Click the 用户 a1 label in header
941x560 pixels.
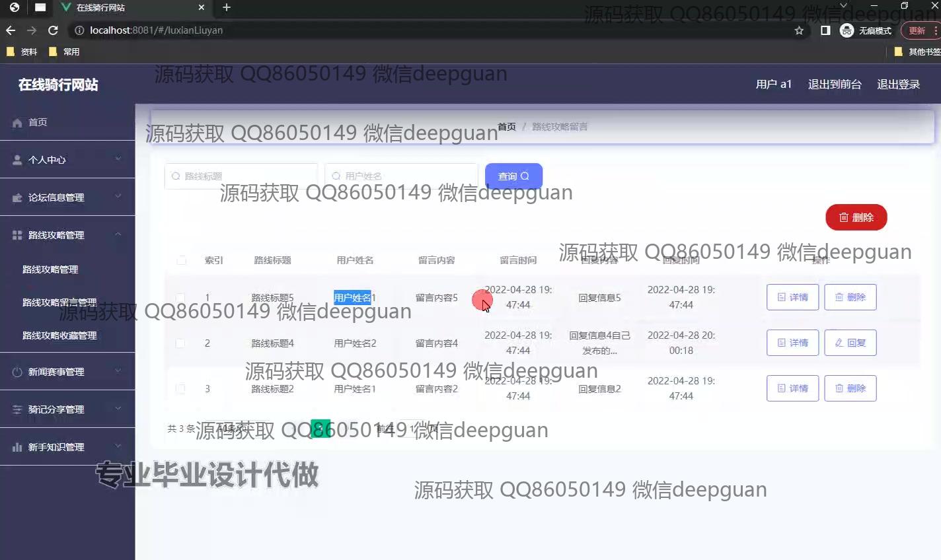point(773,85)
